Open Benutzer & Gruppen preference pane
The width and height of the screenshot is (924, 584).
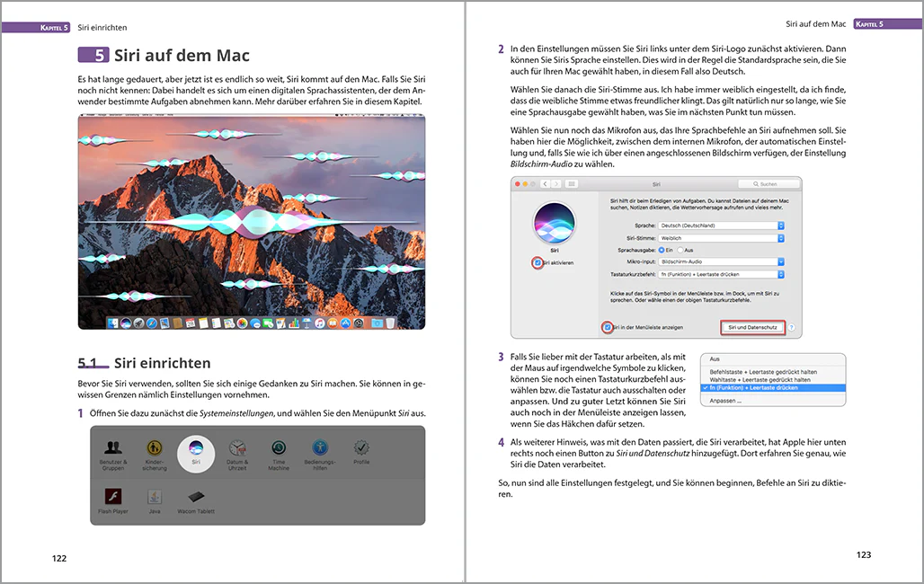point(113,455)
